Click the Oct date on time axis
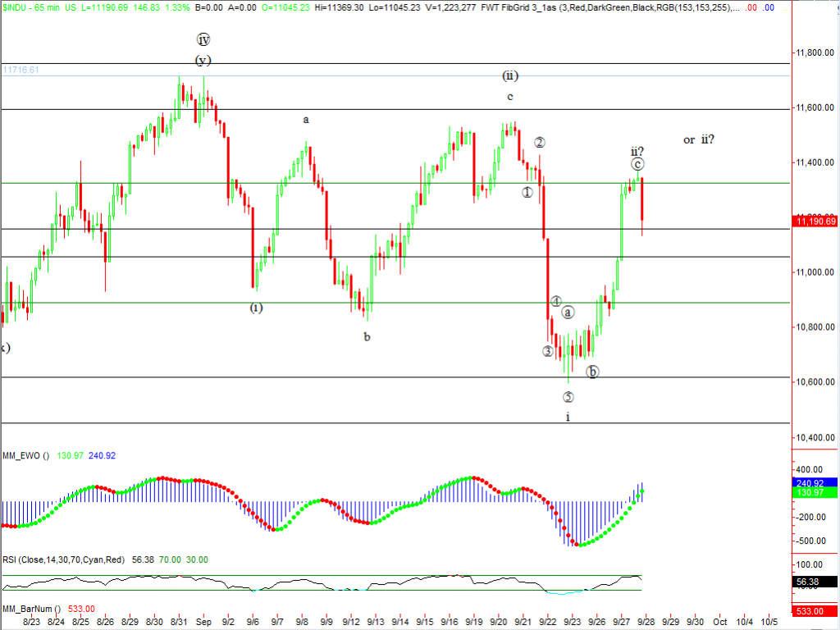 720,622
